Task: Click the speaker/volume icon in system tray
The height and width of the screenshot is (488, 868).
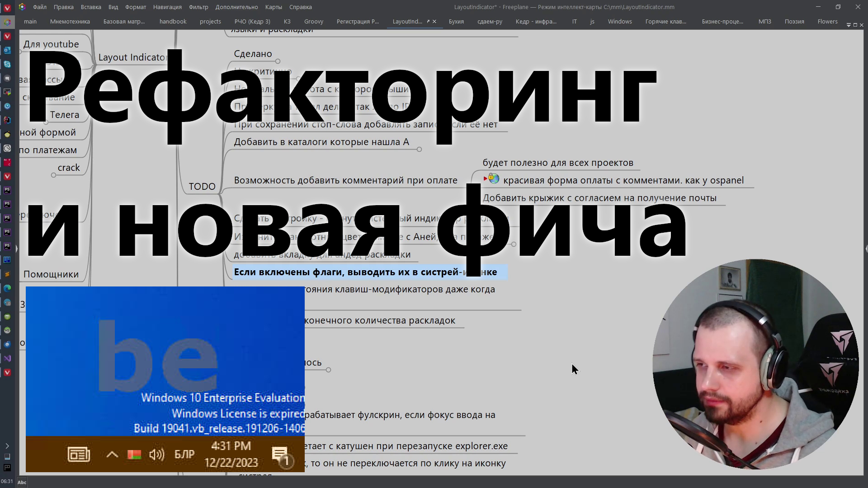Action: 156,454
